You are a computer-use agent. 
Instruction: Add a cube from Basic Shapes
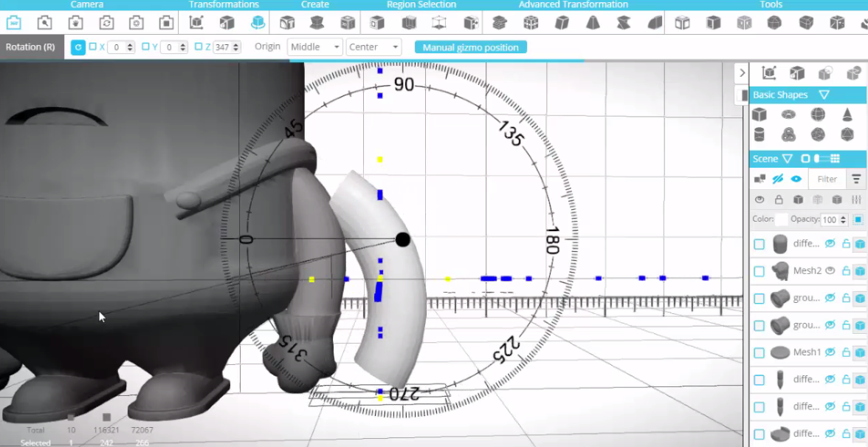759,115
